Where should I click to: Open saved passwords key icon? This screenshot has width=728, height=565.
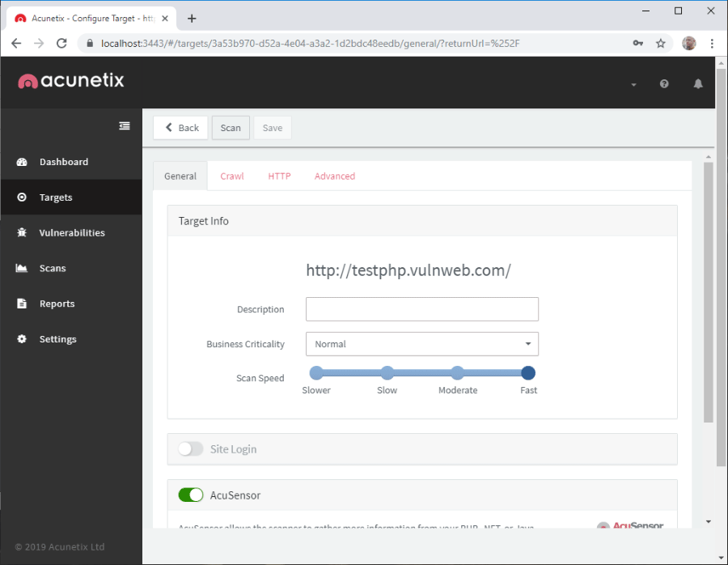coord(638,43)
